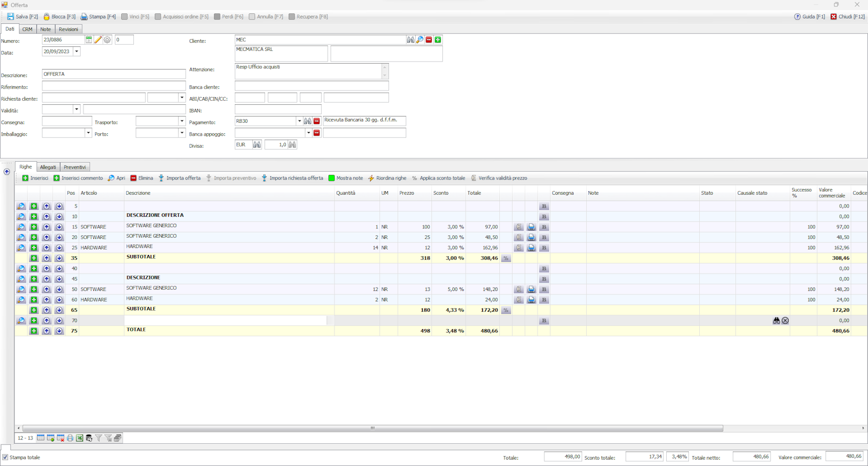Export grid to Excel icon
868x466 pixels.
coord(79,438)
